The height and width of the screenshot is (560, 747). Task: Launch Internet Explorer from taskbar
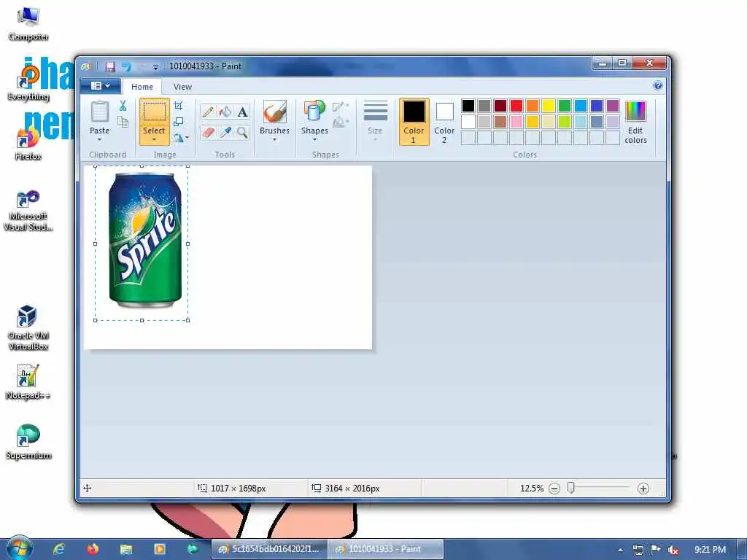59,549
